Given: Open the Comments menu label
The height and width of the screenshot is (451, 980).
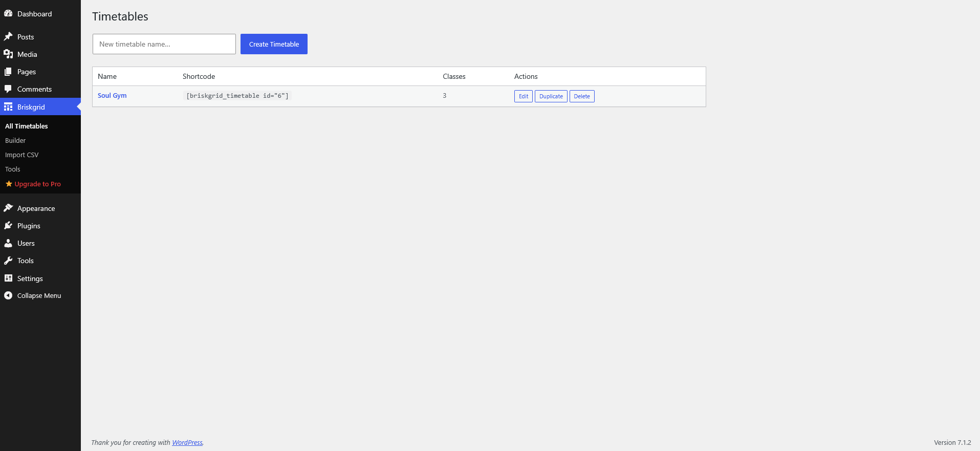Looking at the screenshot, I should tap(34, 89).
